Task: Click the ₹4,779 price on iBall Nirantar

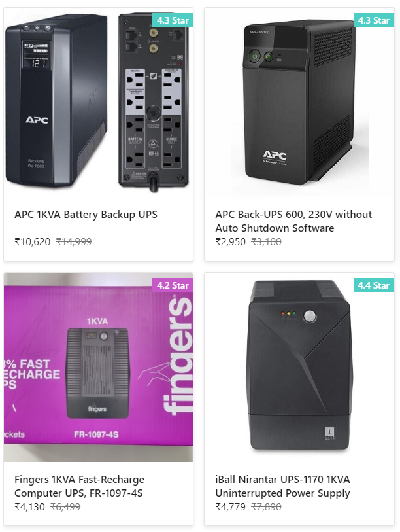Action: pos(229,506)
